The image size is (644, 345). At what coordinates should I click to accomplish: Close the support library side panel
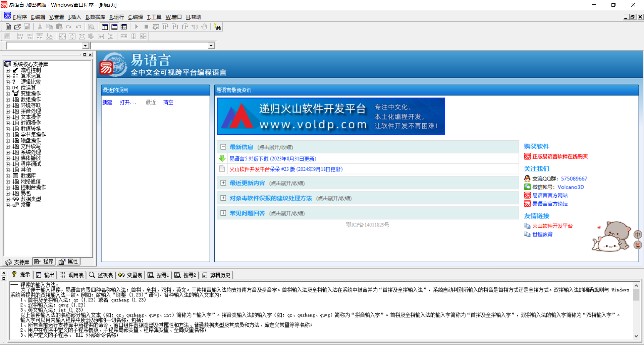coord(90,55)
